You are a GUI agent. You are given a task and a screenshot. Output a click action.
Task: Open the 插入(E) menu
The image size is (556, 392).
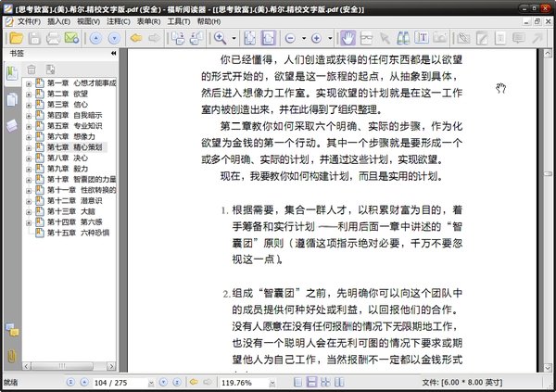click(x=59, y=21)
